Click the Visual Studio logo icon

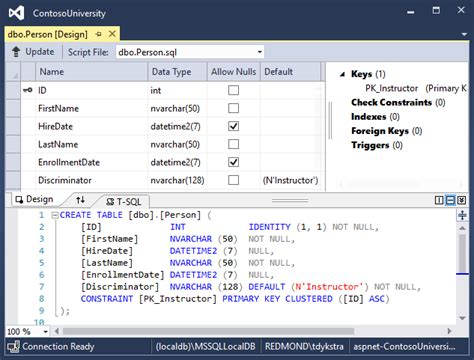point(16,13)
